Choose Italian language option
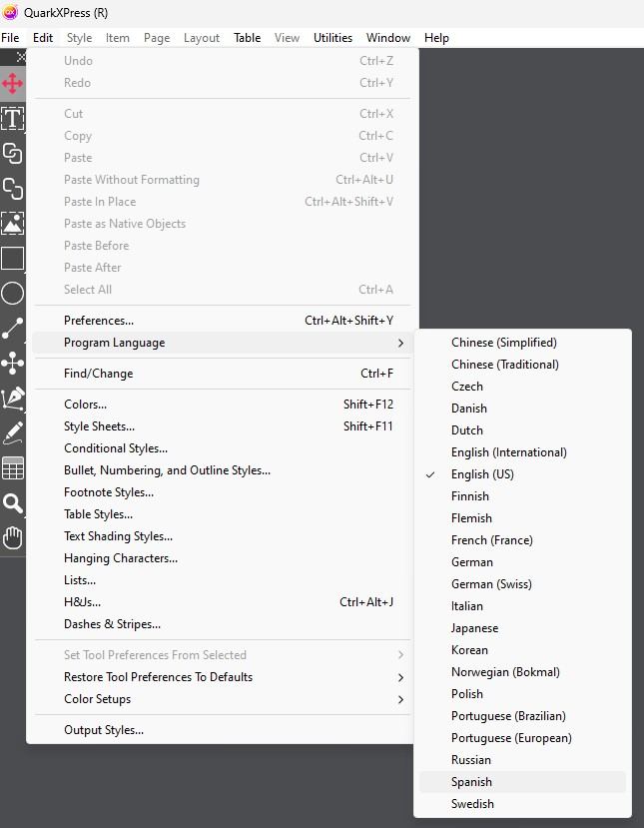 click(x=522, y=606)
